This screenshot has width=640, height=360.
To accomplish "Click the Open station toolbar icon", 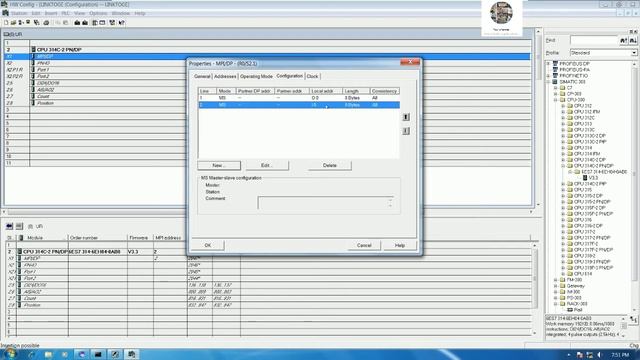I will (x=13, y=23).
